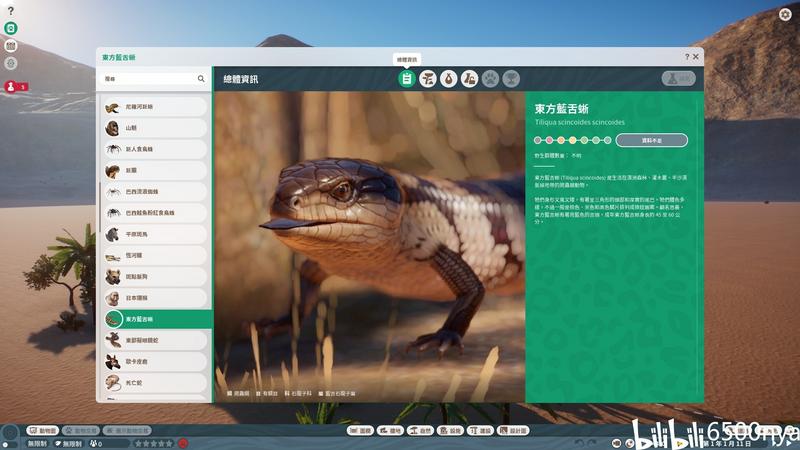The image size is (800, 450).
Task: Click the 總體資訊 panel heading
Action: coord(241,79)
